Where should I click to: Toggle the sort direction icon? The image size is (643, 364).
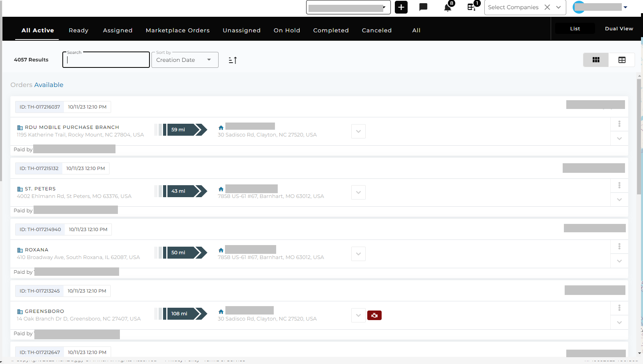point(233,60)
